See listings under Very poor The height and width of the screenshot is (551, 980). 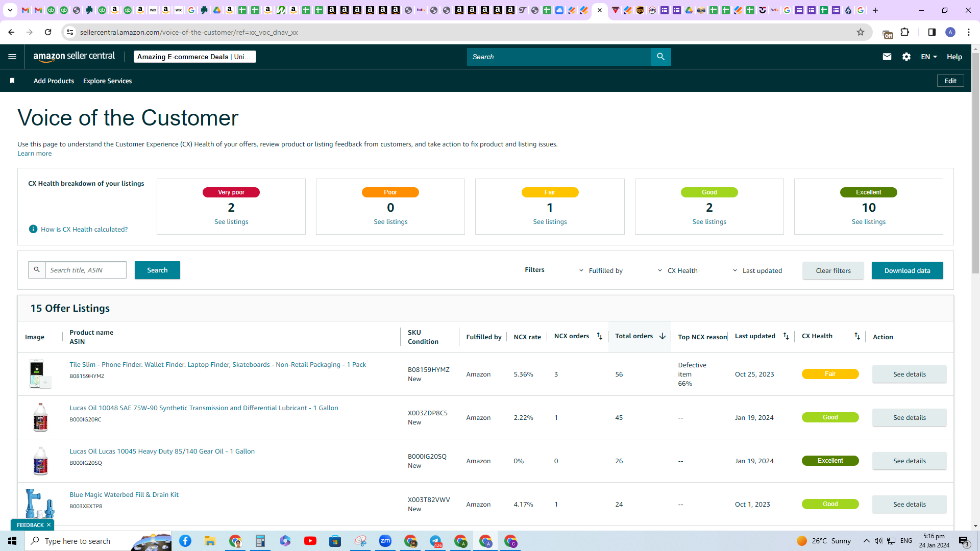click(x=231, y=221)
